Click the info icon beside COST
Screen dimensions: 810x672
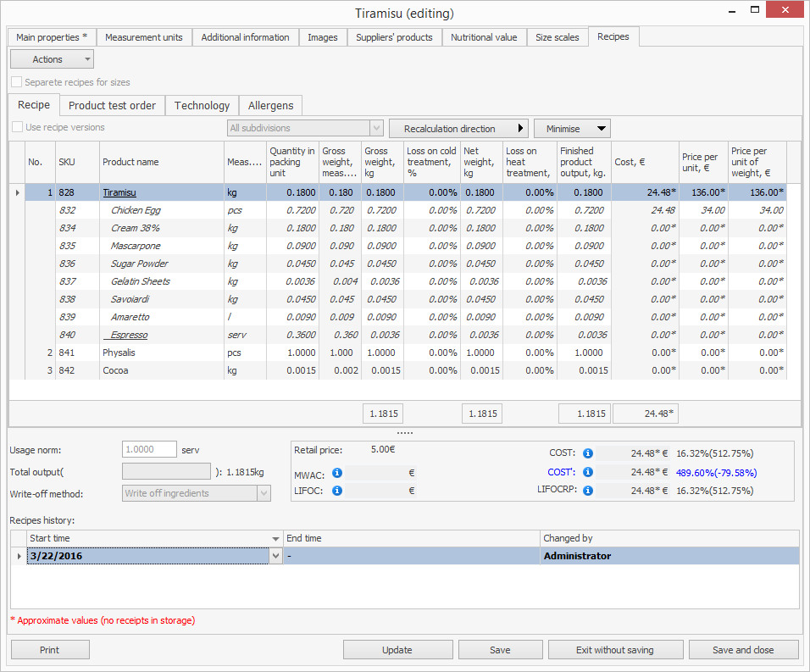click(588, 453)
